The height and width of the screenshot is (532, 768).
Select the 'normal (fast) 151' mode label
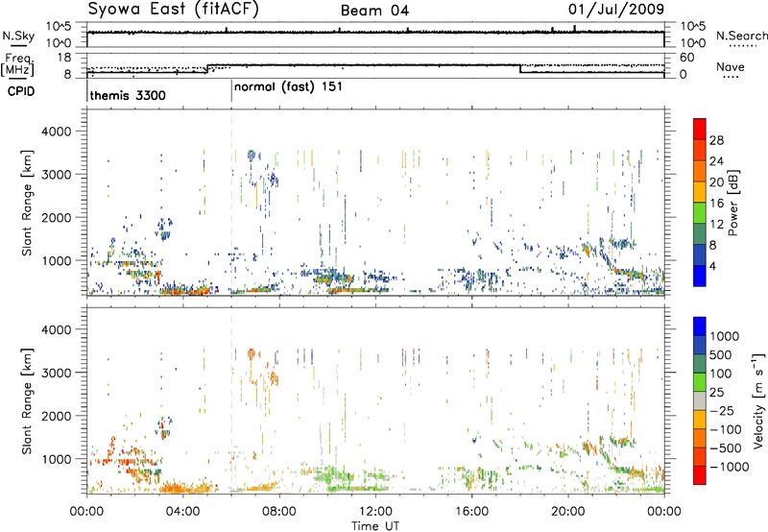(289, 87)
